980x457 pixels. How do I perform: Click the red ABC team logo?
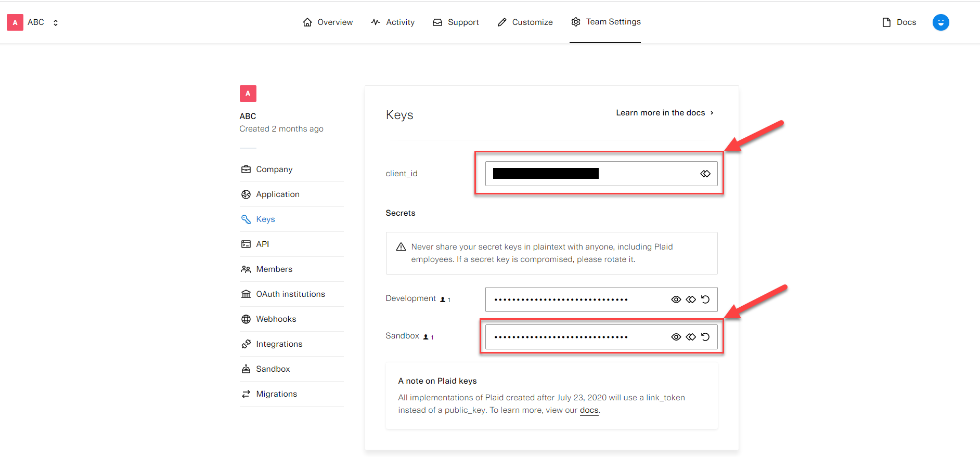pos(15,22)
